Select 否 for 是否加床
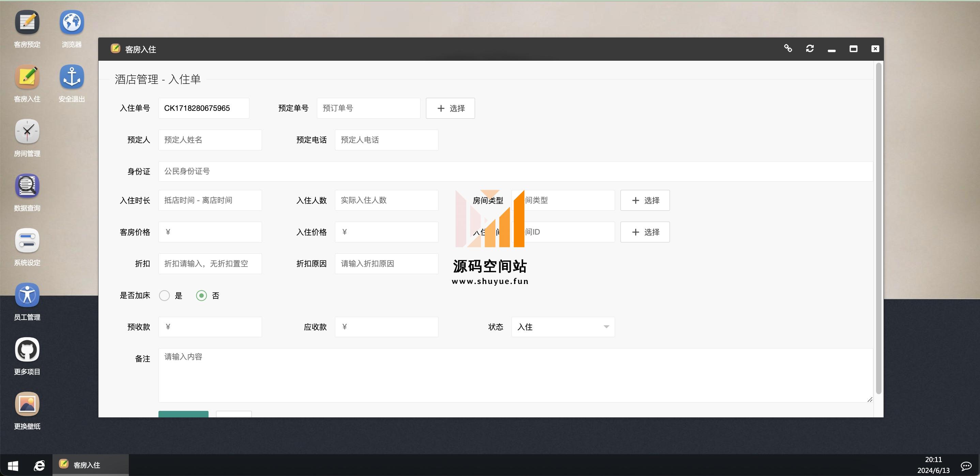This screenshot has height=476, width=980. [201, 296]
